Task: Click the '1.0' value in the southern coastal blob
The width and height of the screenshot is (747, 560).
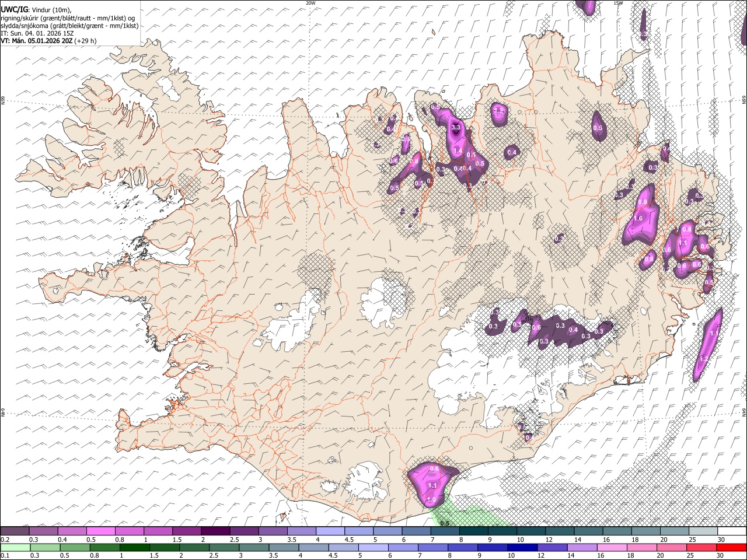Action: (431, 500)
